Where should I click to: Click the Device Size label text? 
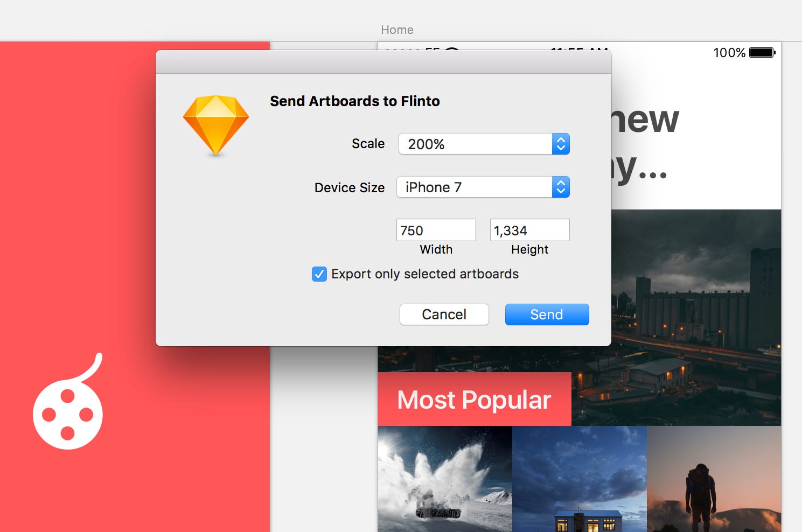[x=350, y=187]
